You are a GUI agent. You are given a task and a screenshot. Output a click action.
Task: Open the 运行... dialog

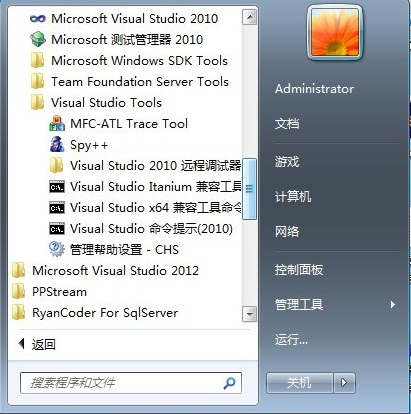click(x=291, y=340)
